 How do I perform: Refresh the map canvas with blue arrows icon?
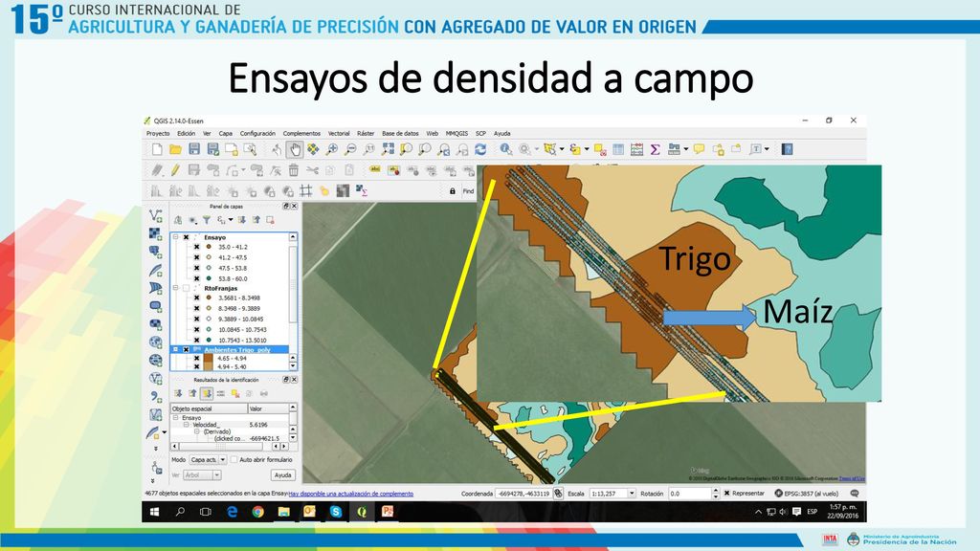(x=480, y=149)
